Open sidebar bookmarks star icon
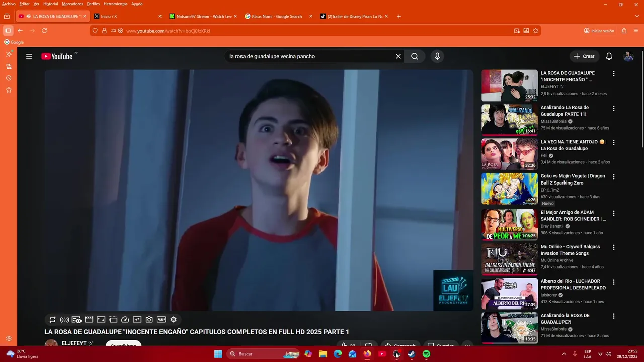The image size is (644, 362). [9, 90]
